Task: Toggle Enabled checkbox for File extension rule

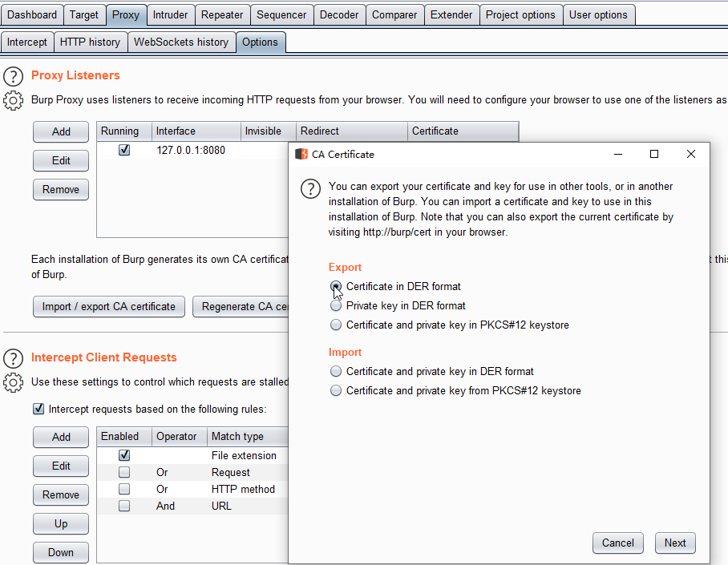Action: [124, 455]
